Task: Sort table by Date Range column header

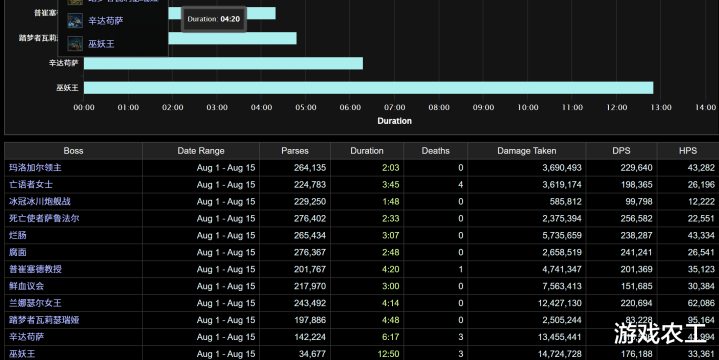Action: pos(201,151)
